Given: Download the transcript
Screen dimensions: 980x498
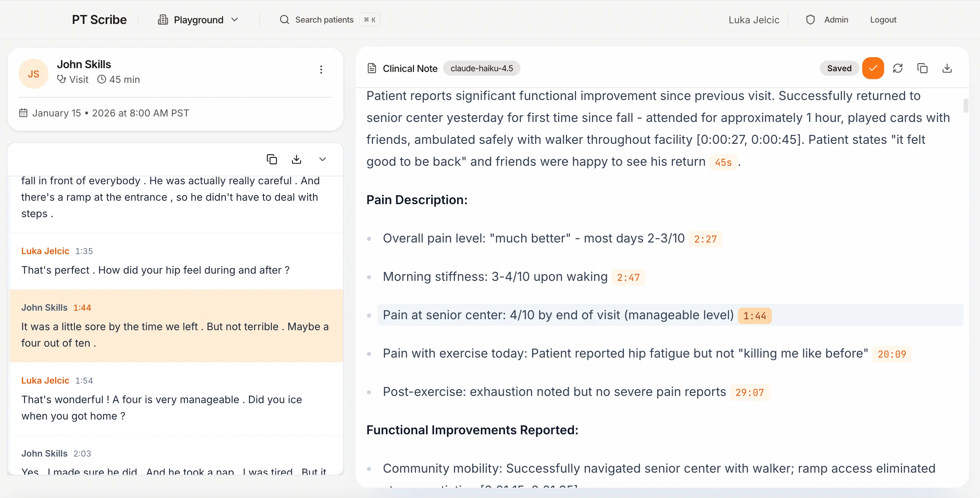Looking at the screenshot, I should 296,159.
